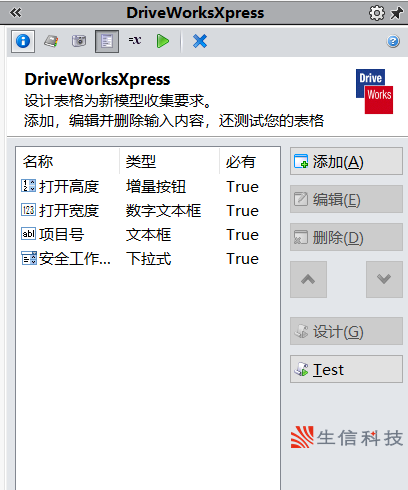
Task: Click the dropdown list icon beside 安全工作
Action: (29, 258)
